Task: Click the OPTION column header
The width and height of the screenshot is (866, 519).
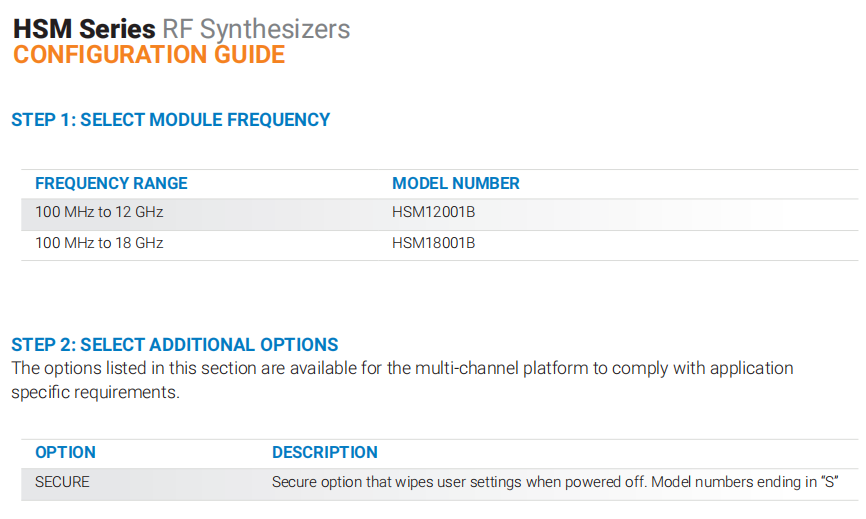Action: [x=65, y=452]
